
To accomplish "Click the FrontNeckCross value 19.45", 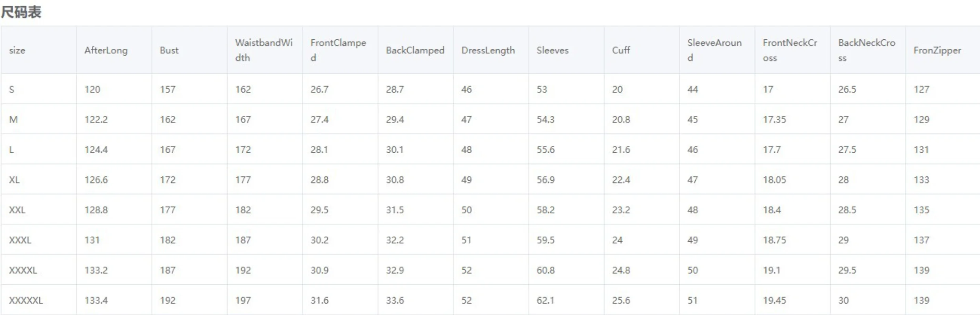I will (x=774, y=300).
